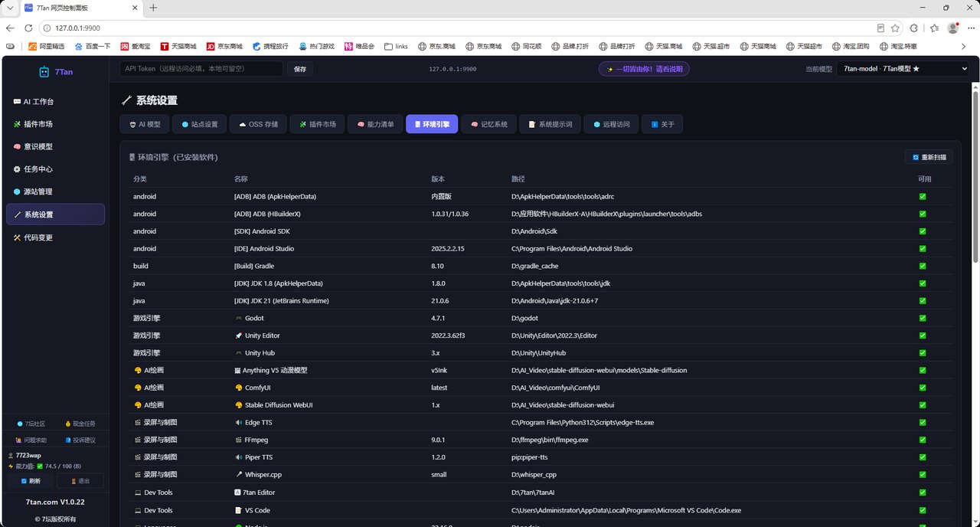Toggle the 可用 check for Android Studio row
The image size is (980, 527).
click(x=923, y=248)
